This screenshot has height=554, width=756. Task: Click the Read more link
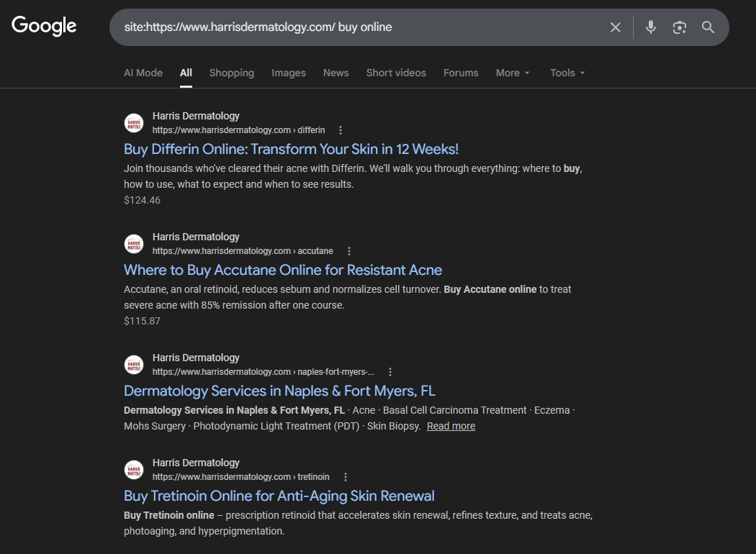click(x=451, y=426)
